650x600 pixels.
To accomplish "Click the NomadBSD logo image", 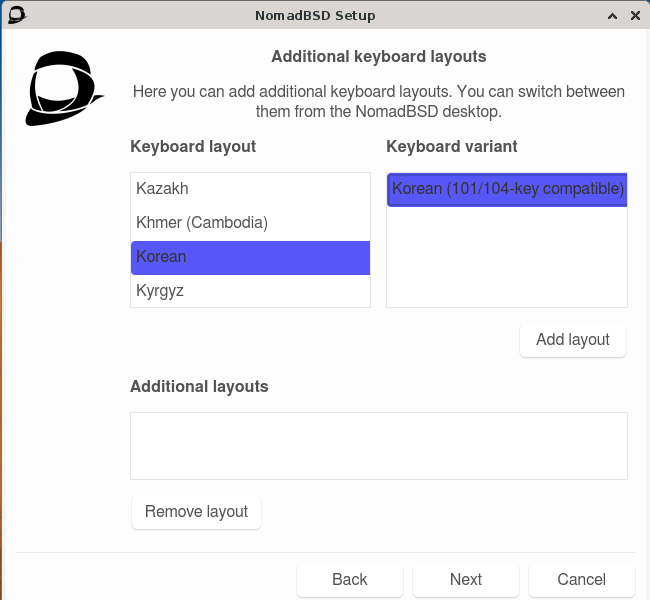I will pos(64,88).
